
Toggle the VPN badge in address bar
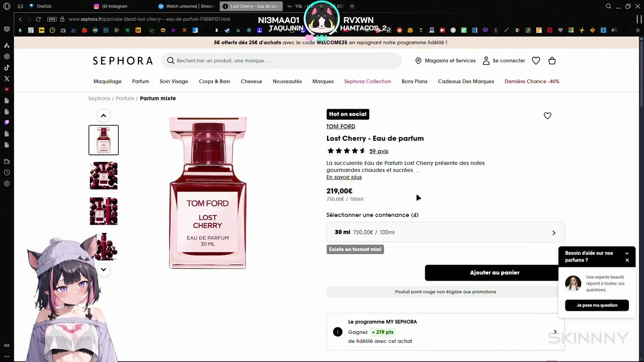52,19
